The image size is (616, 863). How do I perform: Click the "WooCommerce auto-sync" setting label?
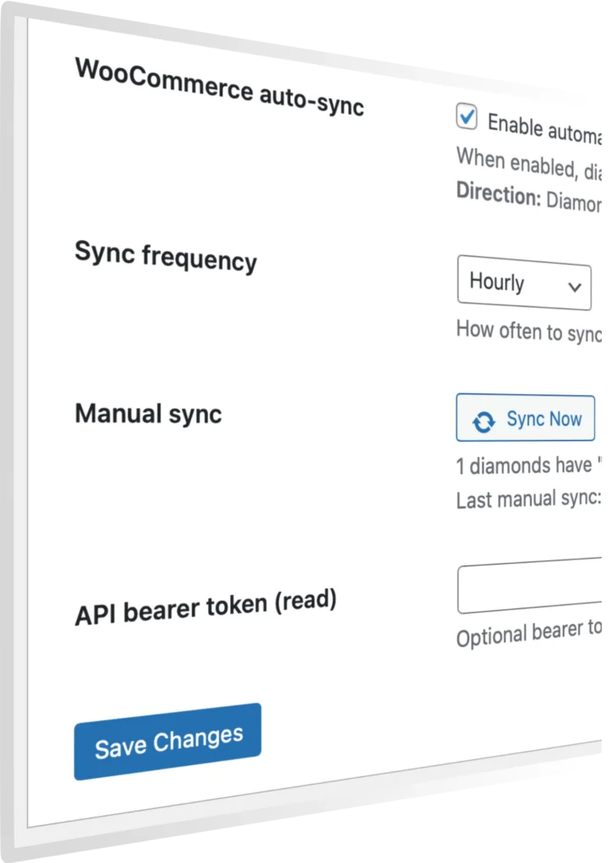pyautogui.click(x=219, y=87)
